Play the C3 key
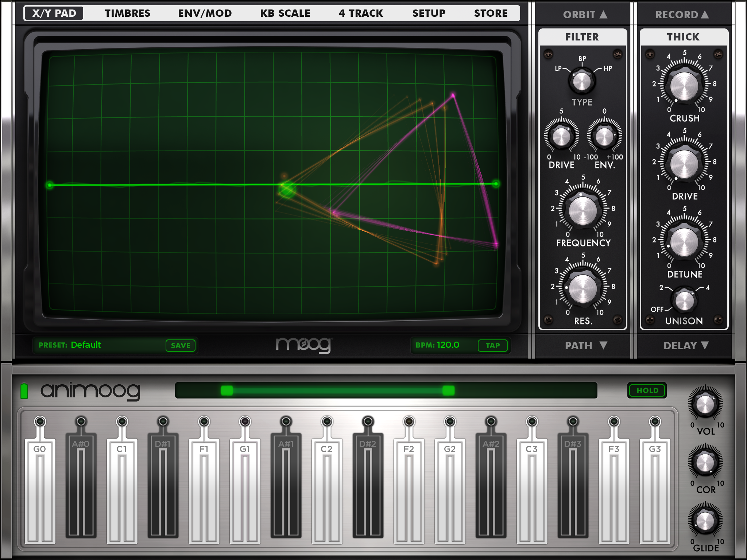747x560 pixels. (532, 491)
